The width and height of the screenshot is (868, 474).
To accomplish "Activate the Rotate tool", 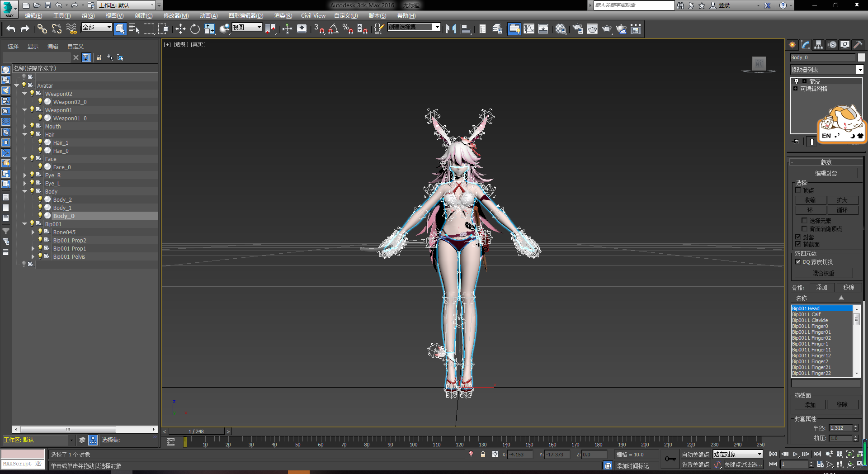I will [x=195, y=29].
